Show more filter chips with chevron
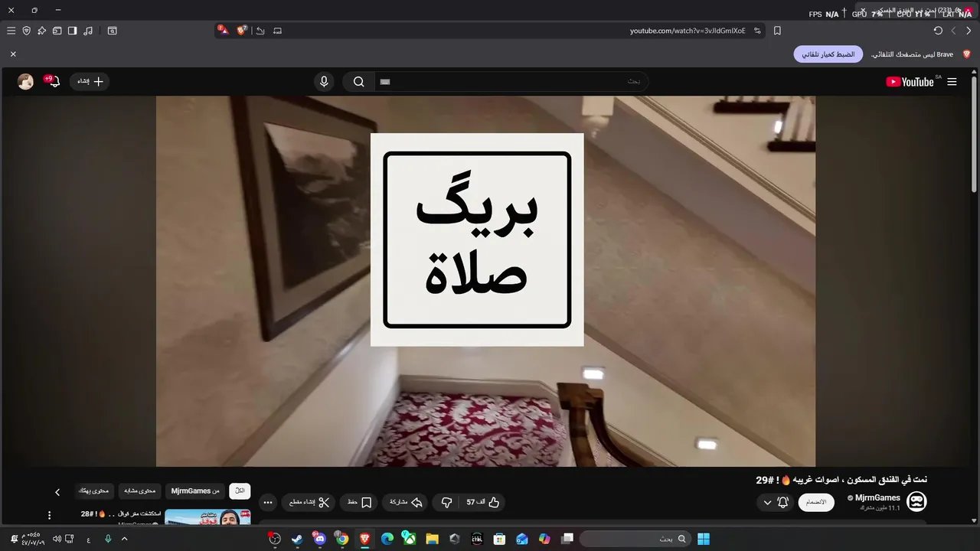The height and width of the screenshot is (551, 980). tap(57, 492)
